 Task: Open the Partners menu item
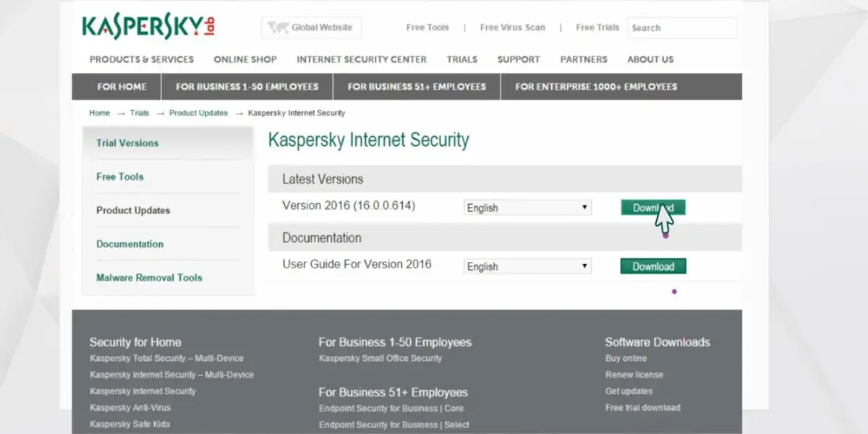coord(584,59)
